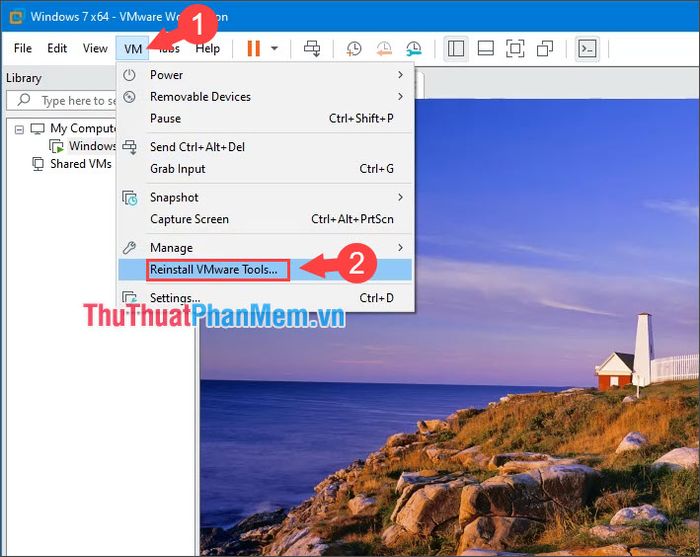Toggle the library sidebar view icon
Screen dimensions: 700x557
(456, 48)
